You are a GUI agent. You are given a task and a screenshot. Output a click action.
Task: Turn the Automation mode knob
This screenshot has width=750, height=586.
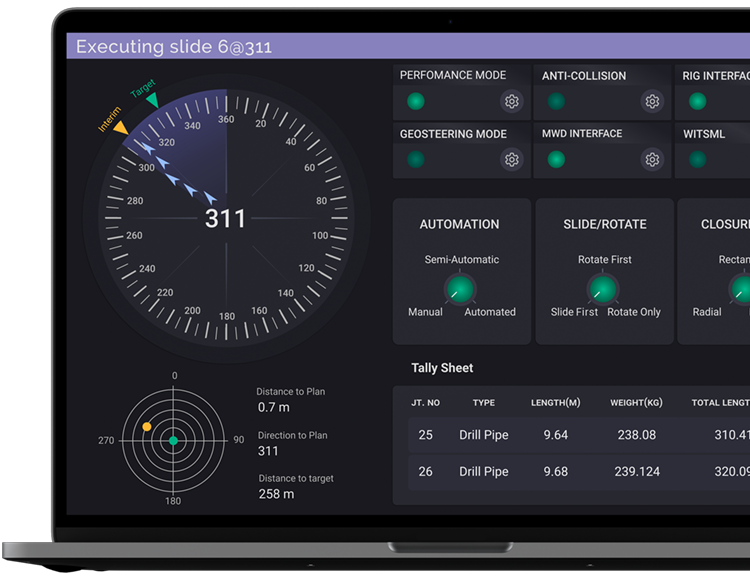(x=460, y=289)
